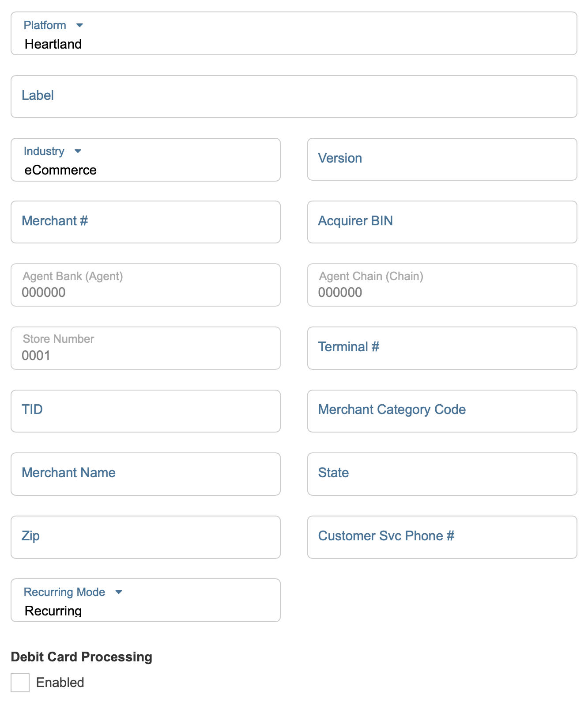Click the Label input field
This screenshot has width=588, height=706.
[x=294, y=96]
